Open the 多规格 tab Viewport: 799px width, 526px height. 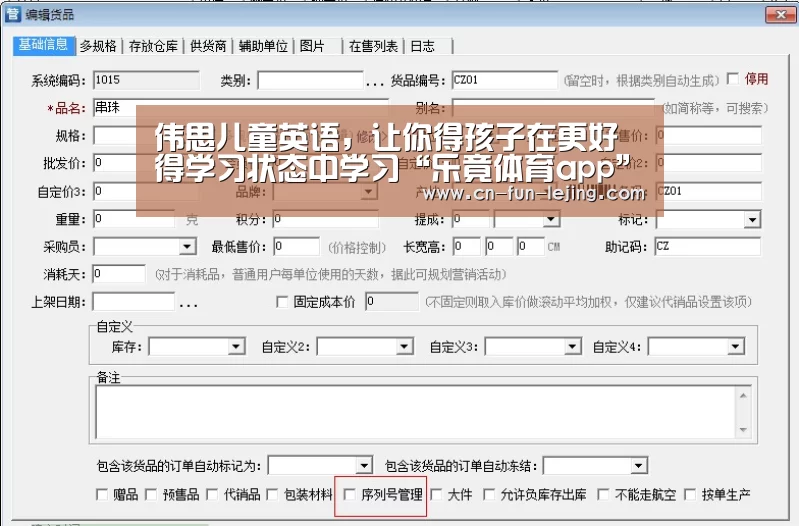pyautogui.click(x=98, y=46)
